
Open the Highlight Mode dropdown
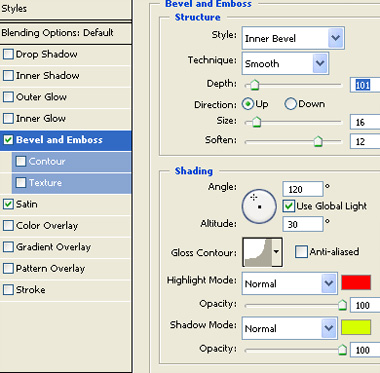289,284
